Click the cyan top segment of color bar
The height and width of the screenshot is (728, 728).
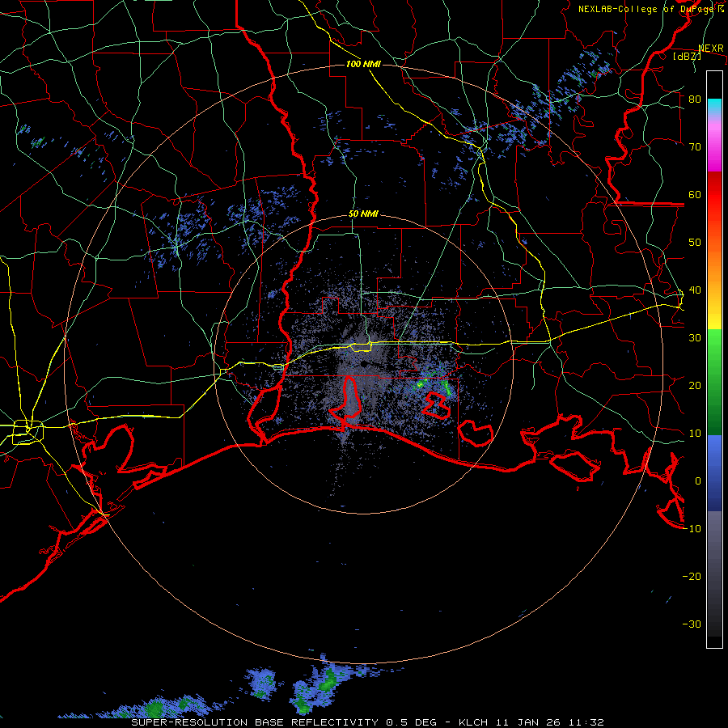point(714,106)
